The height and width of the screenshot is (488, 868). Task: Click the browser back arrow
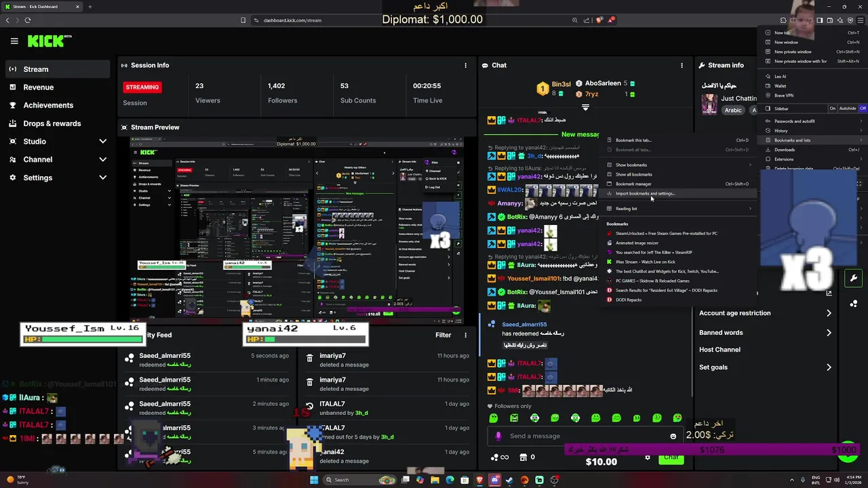click(x=7, y=20)
